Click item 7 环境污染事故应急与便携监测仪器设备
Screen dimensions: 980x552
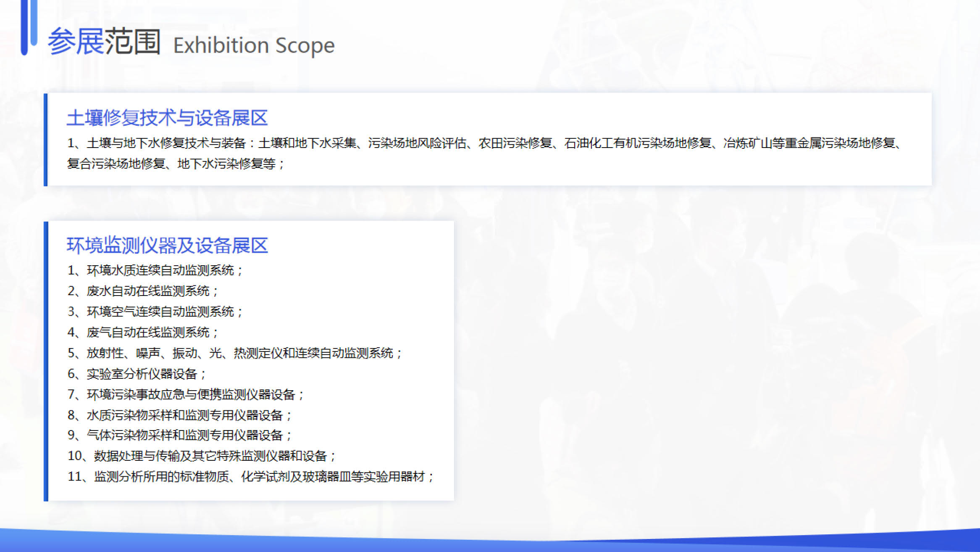coord(186,394)
